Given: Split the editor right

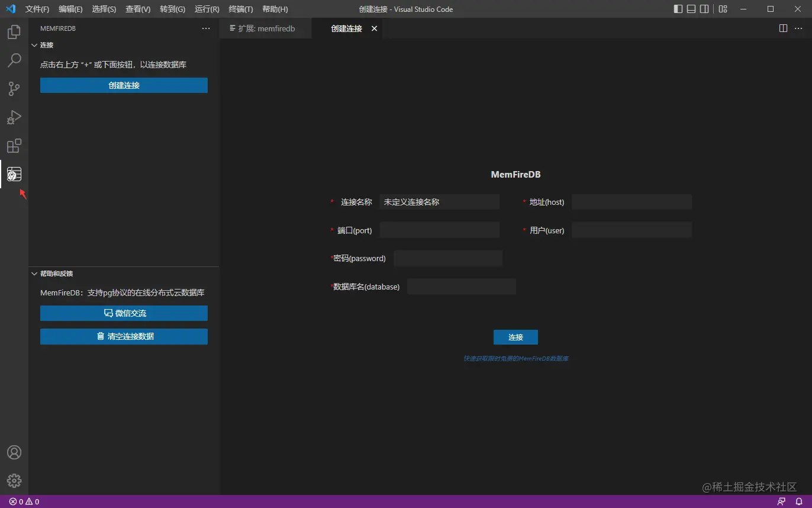Looking at the screenshot, I should tap(783, 28).
